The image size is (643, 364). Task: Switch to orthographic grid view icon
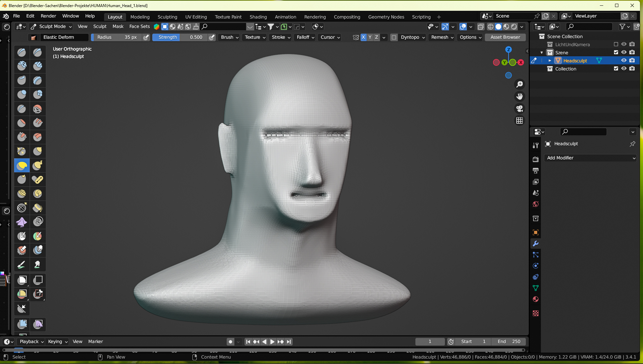(x=519, y=121)
